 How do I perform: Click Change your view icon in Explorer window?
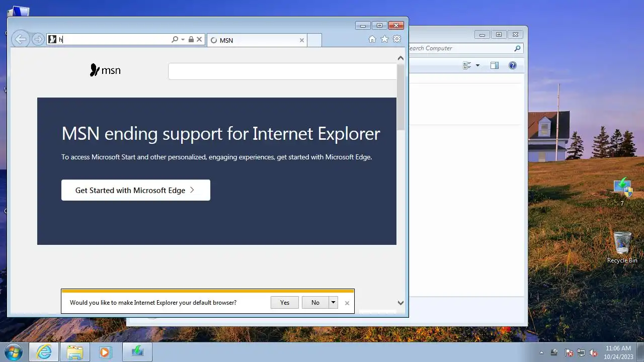click(467, 65)
